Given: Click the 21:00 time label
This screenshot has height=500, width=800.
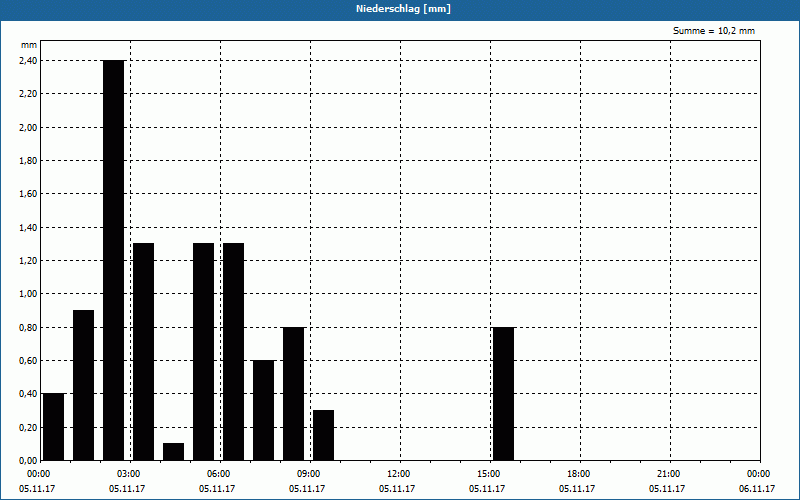Looking at the screenshot, I should tap(670, 474).
